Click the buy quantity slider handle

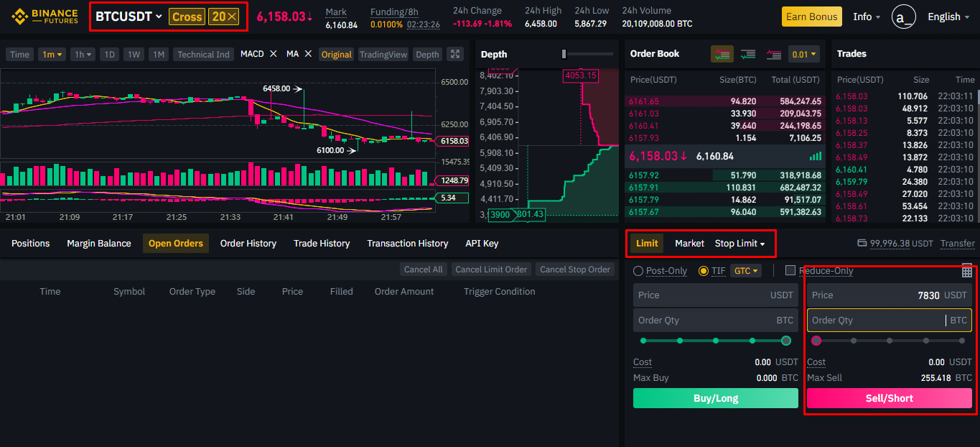click(786, 341)
